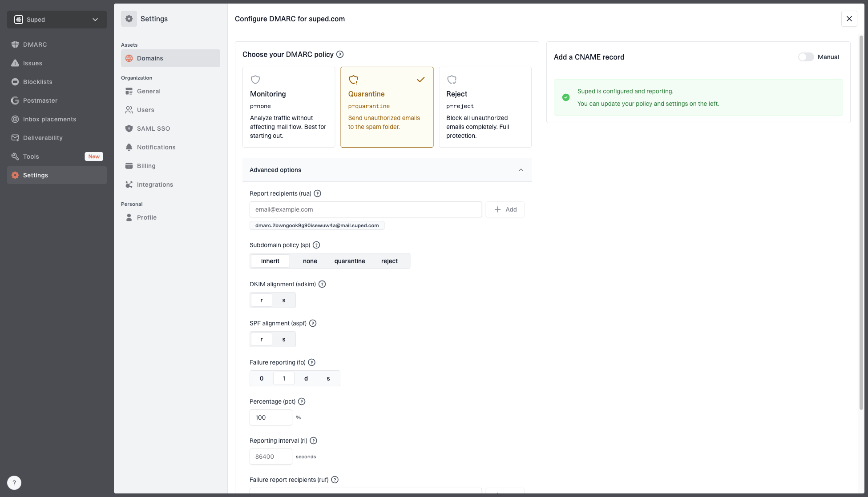Screen dimensions: 868x497
Task: Show help for SPF alignment (aspf)
Action: (x=313, y=323)
